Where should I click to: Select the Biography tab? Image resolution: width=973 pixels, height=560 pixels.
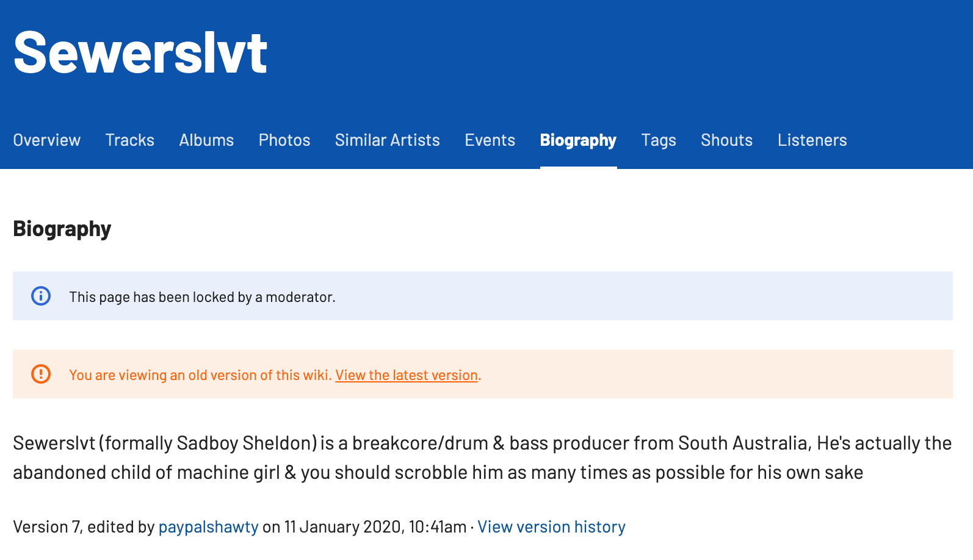click(x=578, y=140)
